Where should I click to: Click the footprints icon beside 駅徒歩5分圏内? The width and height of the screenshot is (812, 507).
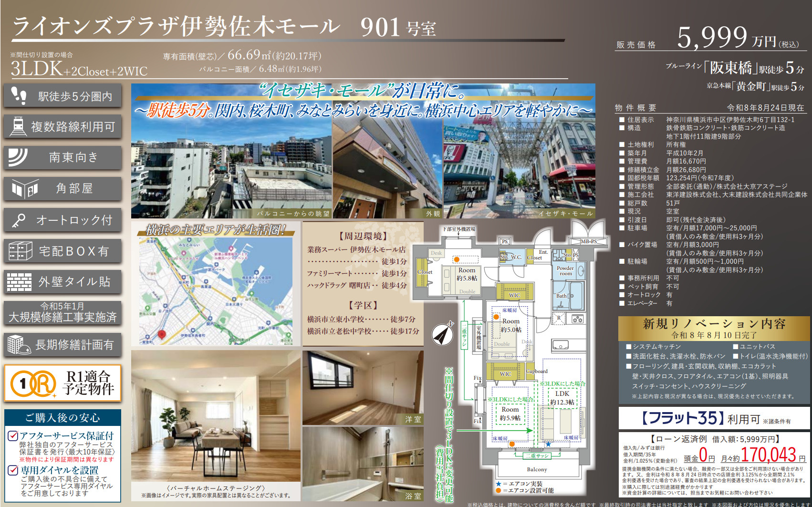[x=19, y=96]
